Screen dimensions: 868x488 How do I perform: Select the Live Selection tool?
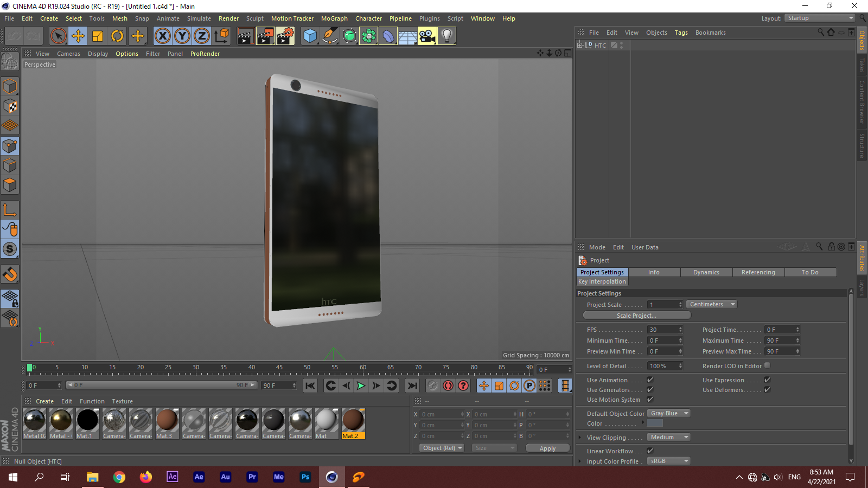click(x=58, y=36)
